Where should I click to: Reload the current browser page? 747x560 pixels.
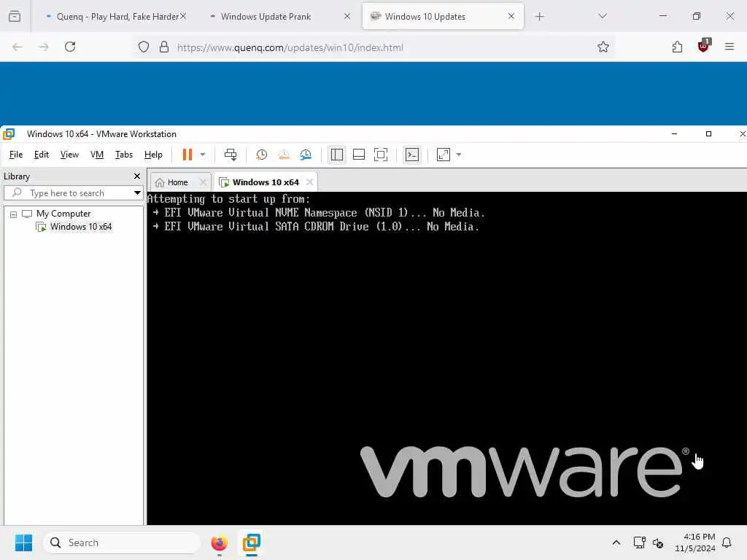[70, 47]
